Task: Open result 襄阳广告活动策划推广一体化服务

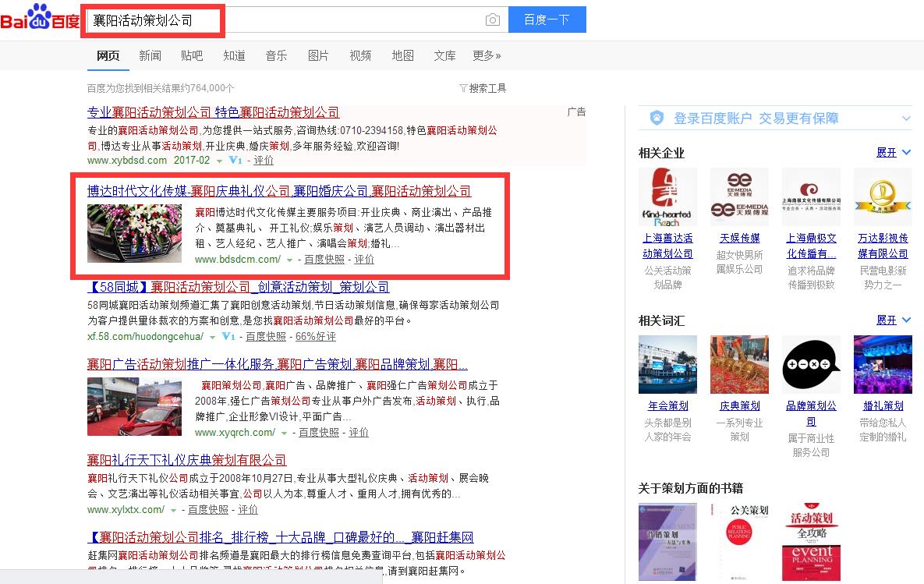Action: click(x=277, y=364)
